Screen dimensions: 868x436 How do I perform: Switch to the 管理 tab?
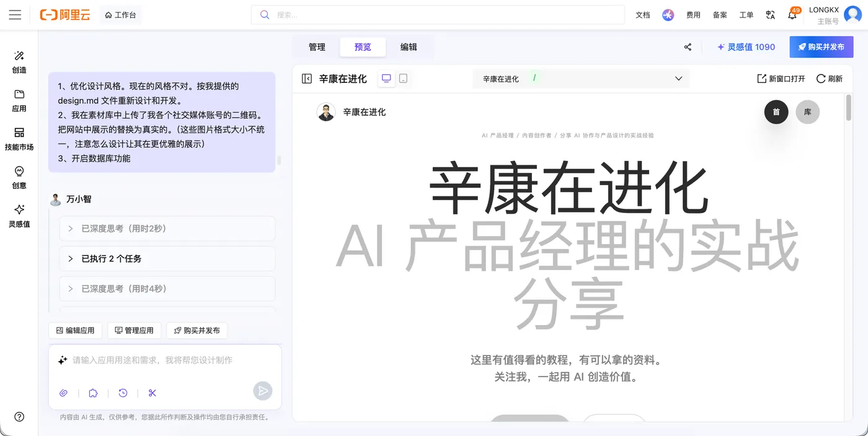point(317,47)
